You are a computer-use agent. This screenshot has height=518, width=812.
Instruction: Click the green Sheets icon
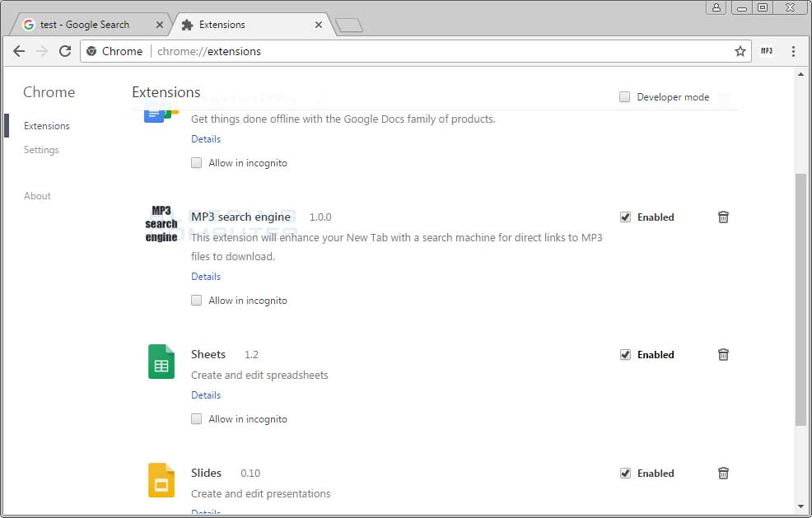[x=161, y=362]
